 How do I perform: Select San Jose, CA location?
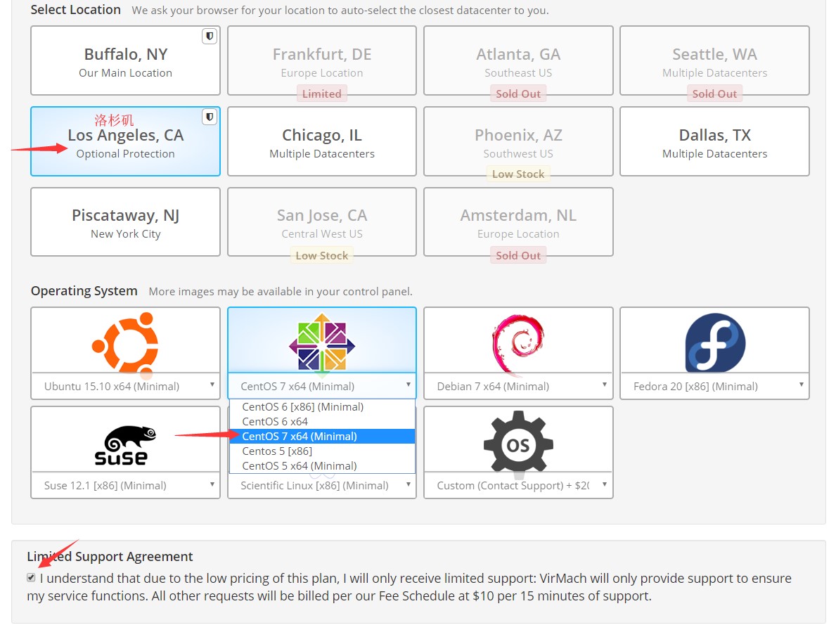(322, 221)
